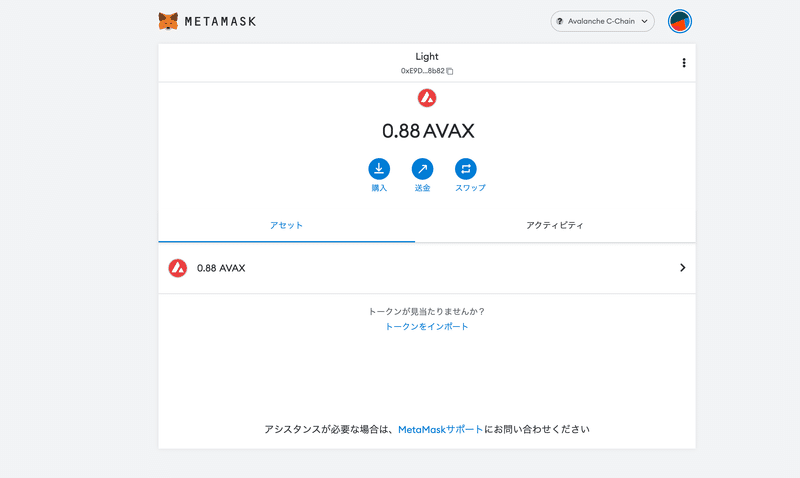This screenshot has height=478, width=800.
Task: Copy the 0xE9D...8b82 address
Action: coord(427,71)
